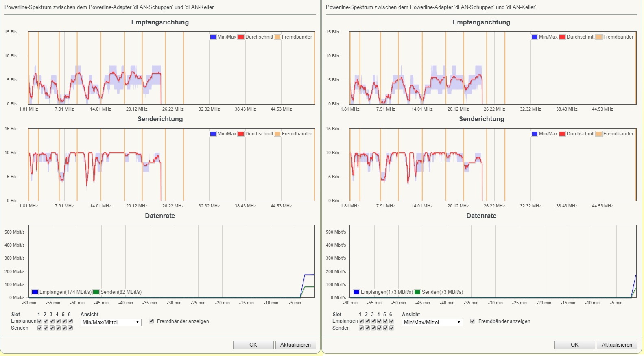Uncheck Senden slot 3 in right window

coord(373,328)
